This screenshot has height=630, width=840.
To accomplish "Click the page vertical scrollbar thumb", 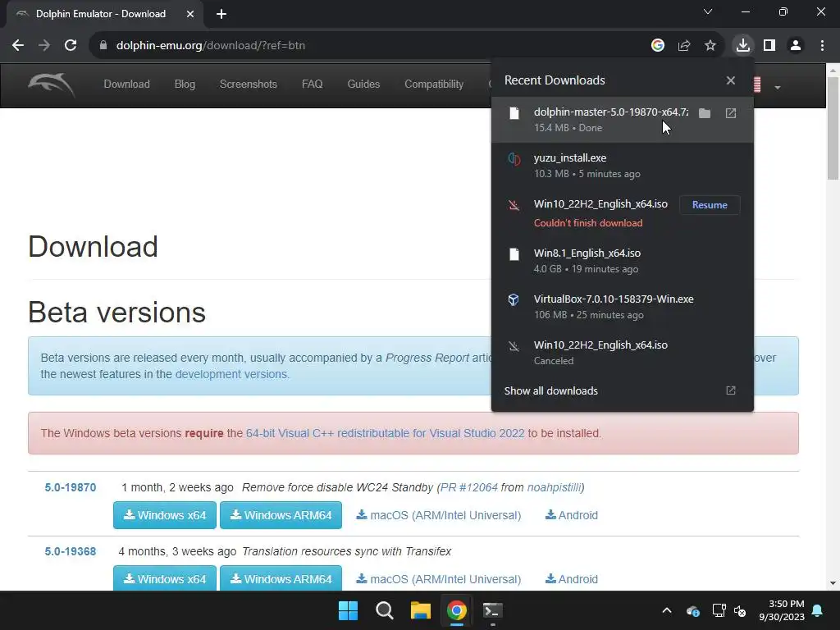I will pos(833,129).
